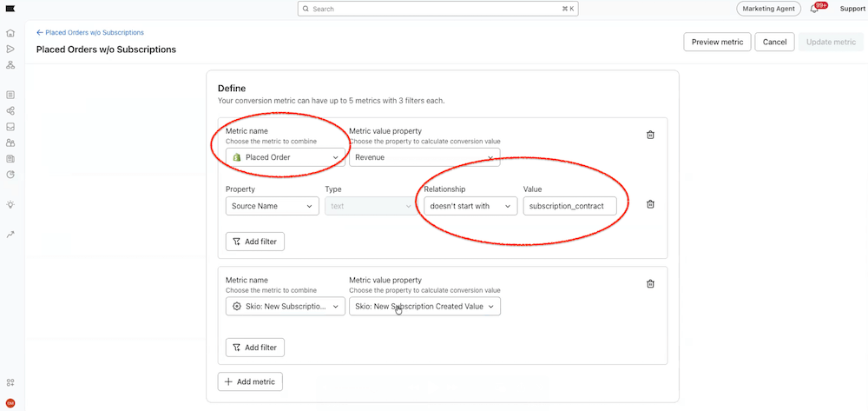Click the Preview metric button
Viewport: 868px width, 411px height.
tap(718, 42)
